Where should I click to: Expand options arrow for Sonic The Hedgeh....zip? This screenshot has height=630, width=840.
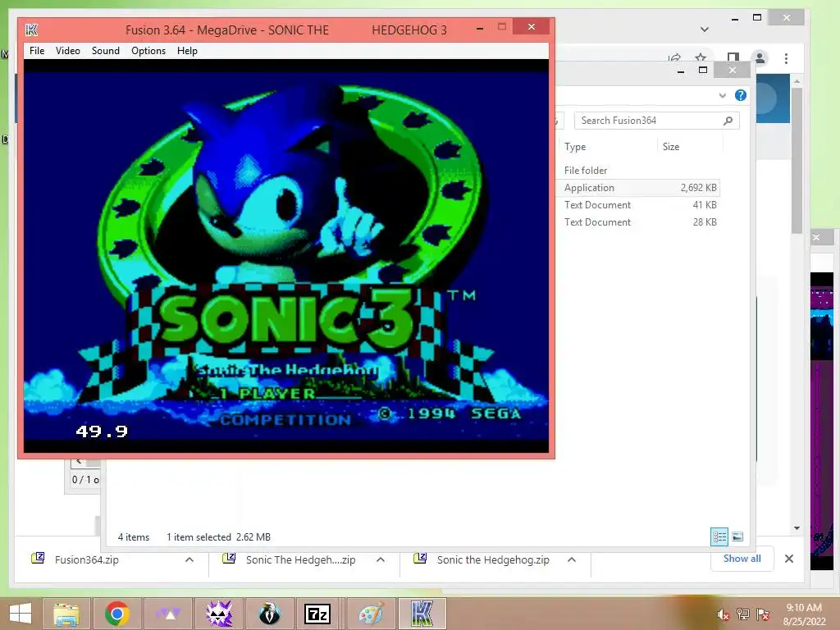pyautogui.click(x=381, y=559)
